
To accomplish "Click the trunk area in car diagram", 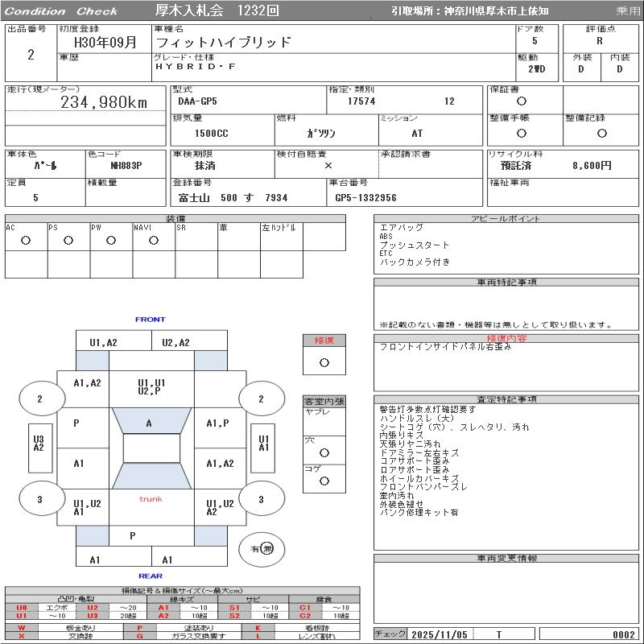I will [x=151, y=499].
